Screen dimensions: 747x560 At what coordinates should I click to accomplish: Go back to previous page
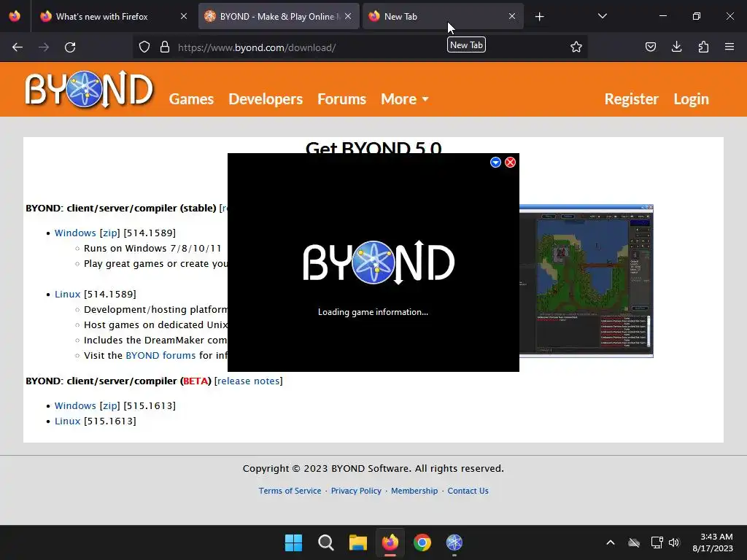18,47
